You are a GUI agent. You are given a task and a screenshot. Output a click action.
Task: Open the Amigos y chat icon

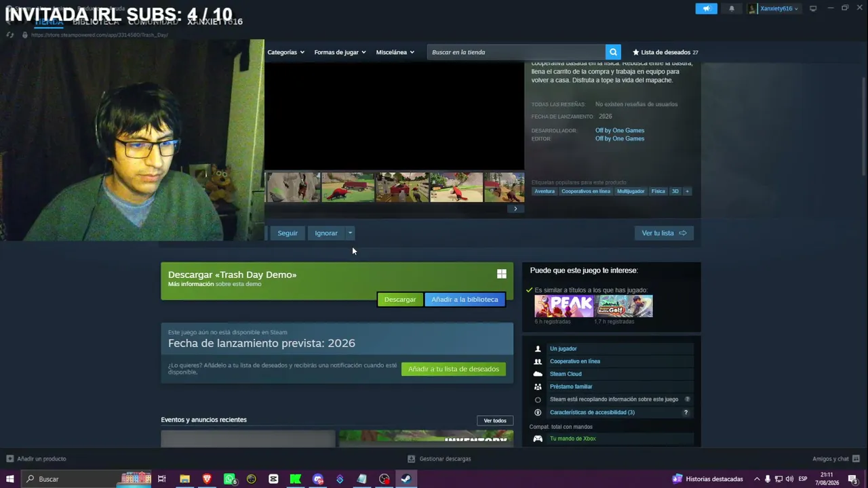pyautogui.click(x=856, y=459)
